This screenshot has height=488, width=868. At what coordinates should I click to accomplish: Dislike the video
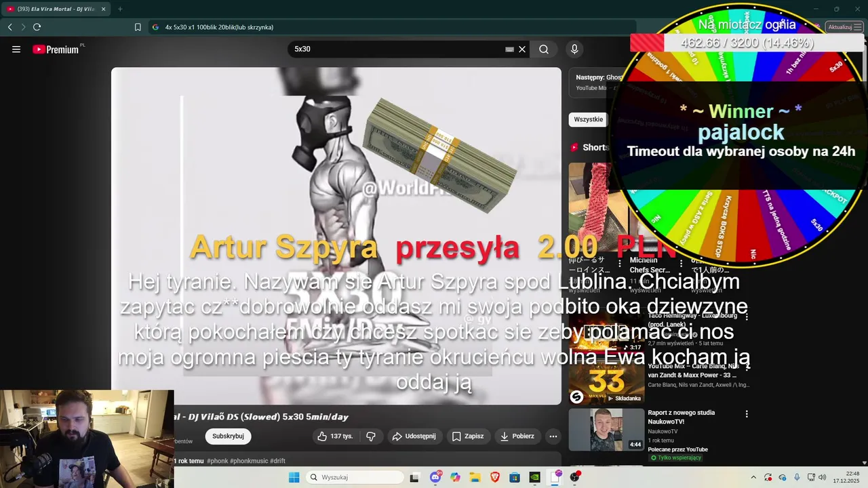tap(371, 436)
